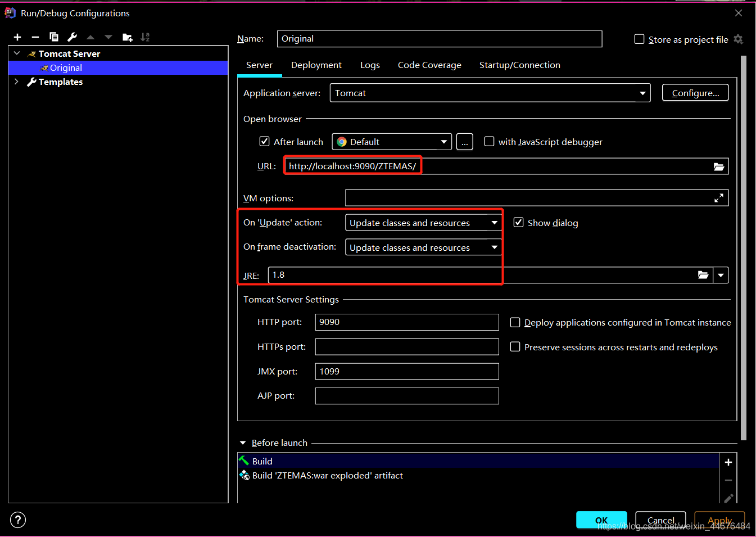Image resolution: width=756 pixels, height=537 pixels.
Task: Open Code Coverage tab
Action: (x=429, y=65)
